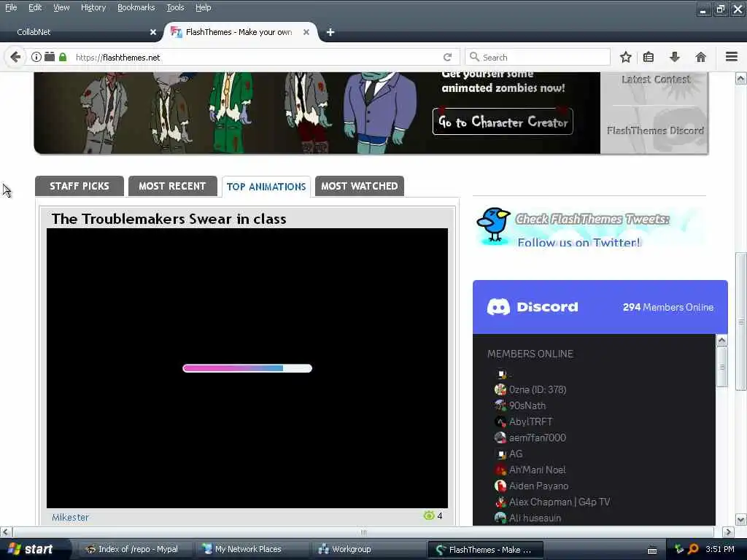Viewport: 747px width, 560px height.
Task: Click the AbylTRFT avatar icon
Action: [x=500, y=422]
